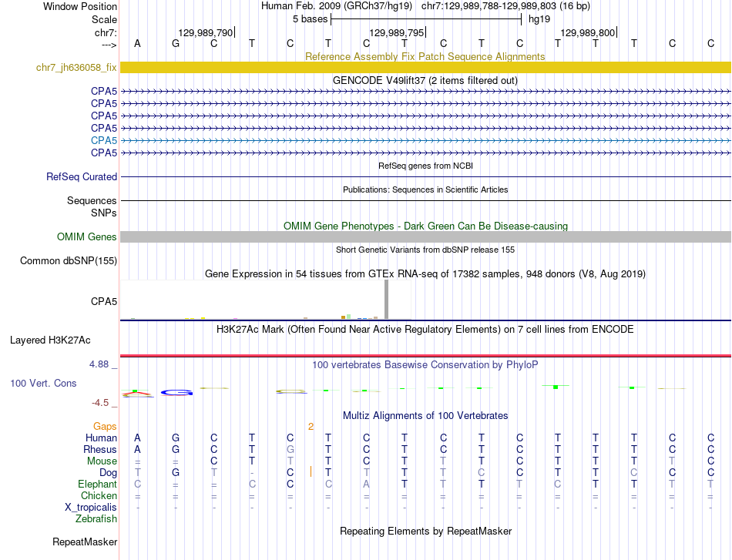Viewport: 732px width, 560px height.
Task: Click the G base in the chr7 ruler sequence
Action: pyautogui.click(x=176, y=43)
